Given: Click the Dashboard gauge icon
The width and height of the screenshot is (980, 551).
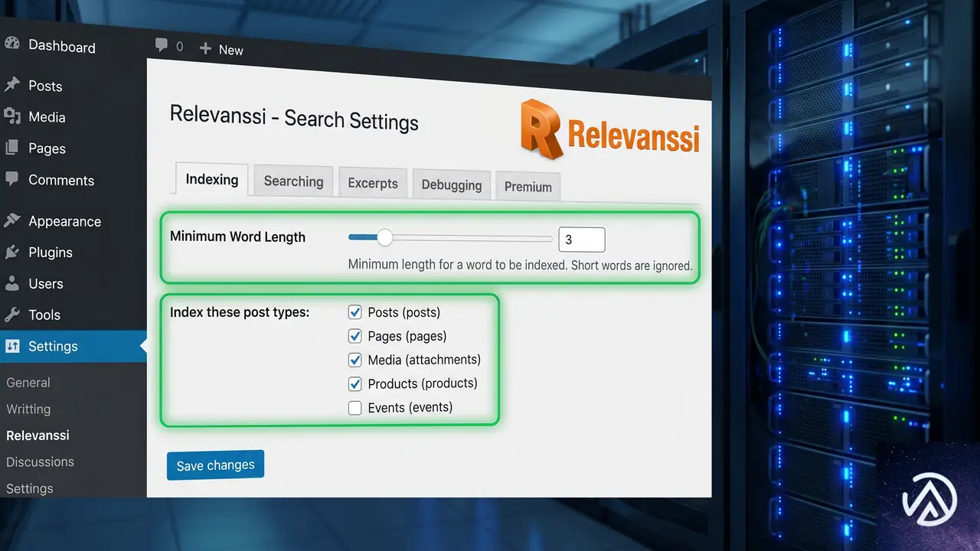Looking at the screenshot, I should tap(11, 43).
